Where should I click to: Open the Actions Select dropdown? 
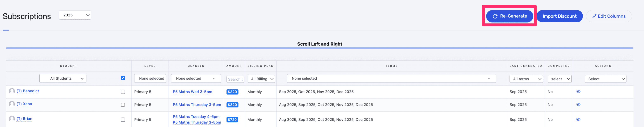605,79
